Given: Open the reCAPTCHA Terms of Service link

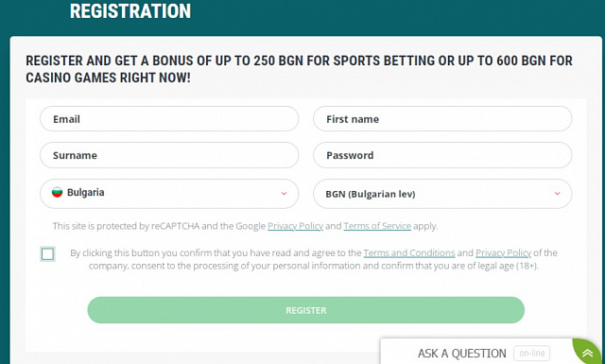Looking at the screenshot, I should (x=377, y=226).
